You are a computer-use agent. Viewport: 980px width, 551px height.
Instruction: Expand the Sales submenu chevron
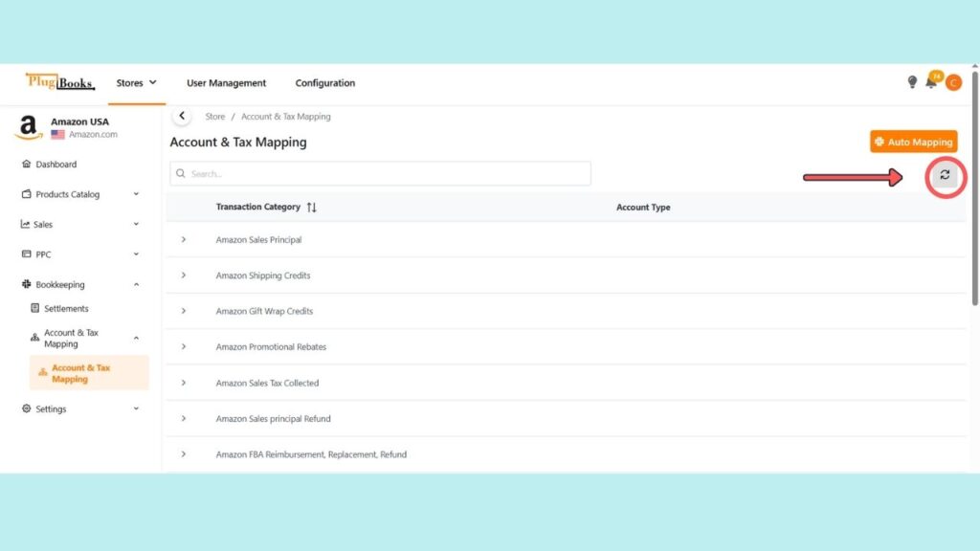[136, 224]
